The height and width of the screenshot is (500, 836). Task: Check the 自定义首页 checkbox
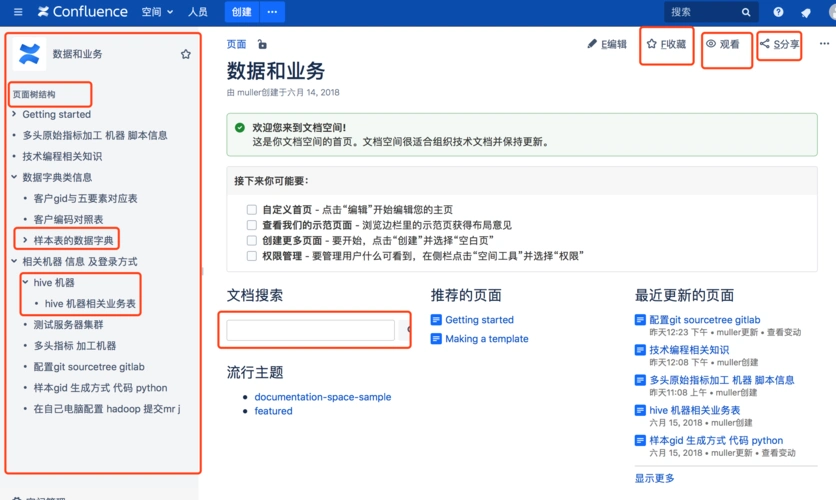[252, 209]
